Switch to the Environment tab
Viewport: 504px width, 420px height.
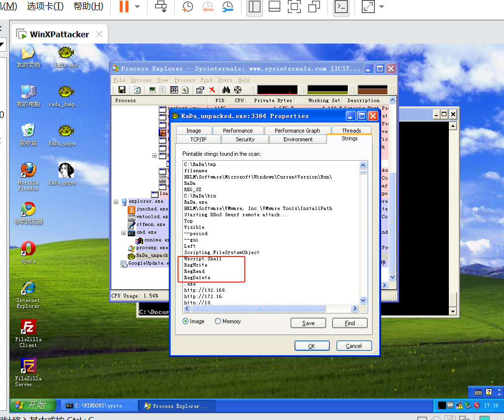298,139
